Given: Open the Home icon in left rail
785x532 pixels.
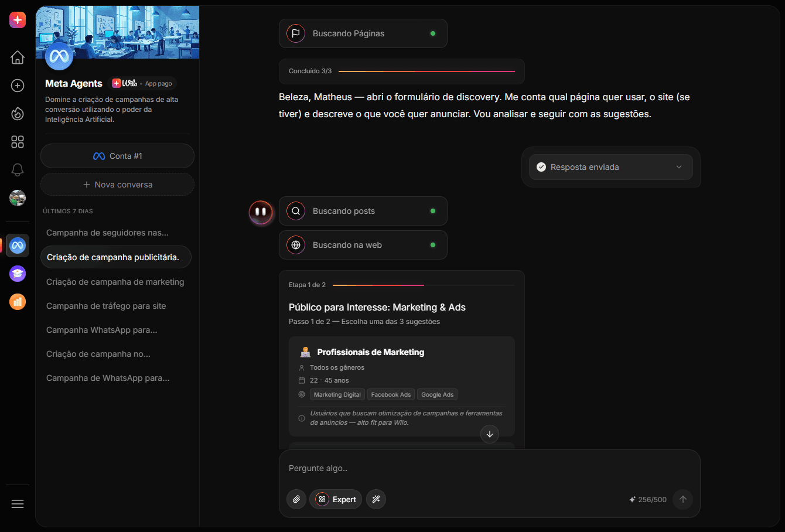Looking at the screenshot, I should point(18,57).
